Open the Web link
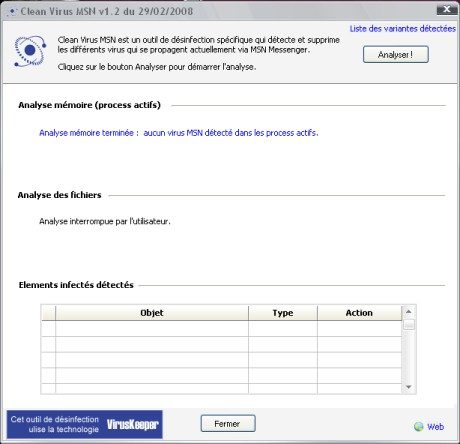 [x=435, y=427]
